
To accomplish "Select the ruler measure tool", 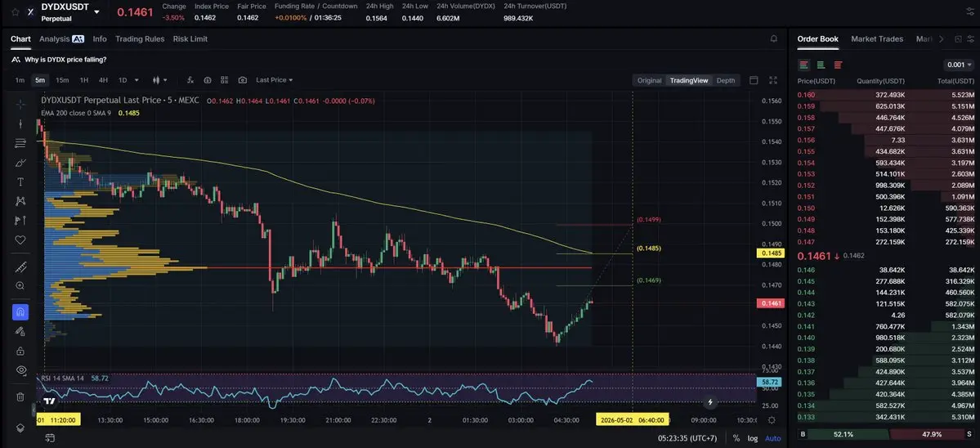I will click(20, 267).
